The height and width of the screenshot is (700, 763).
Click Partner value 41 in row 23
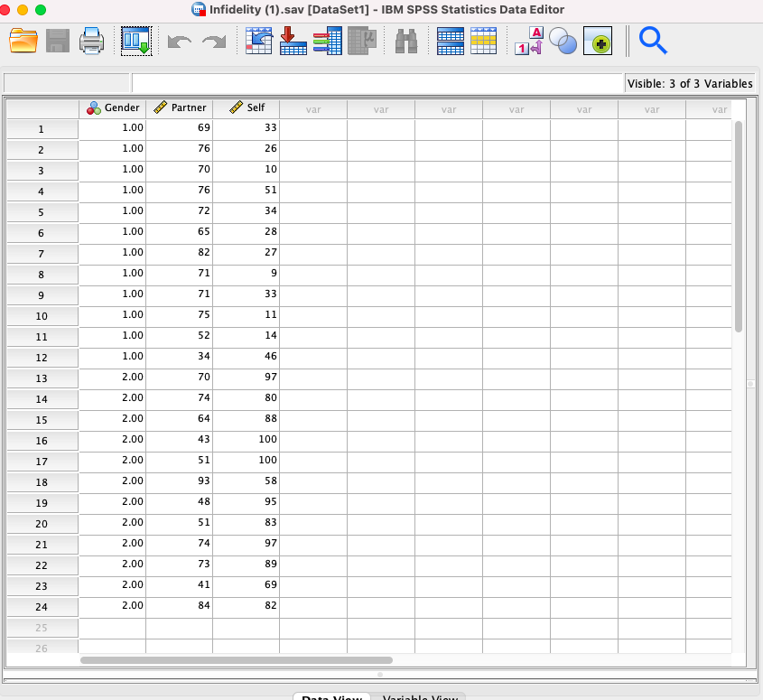(180, 584)
